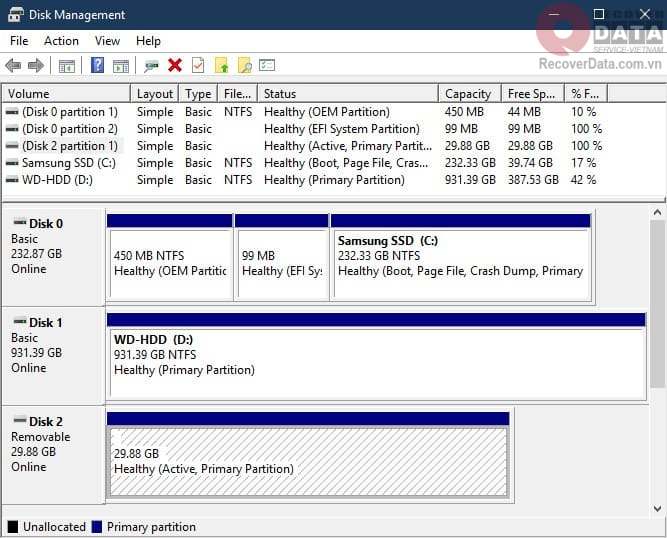Select the 450 MB NTFS OEM partition block
Screen dimensions: 667x538
tap(170, 257)
